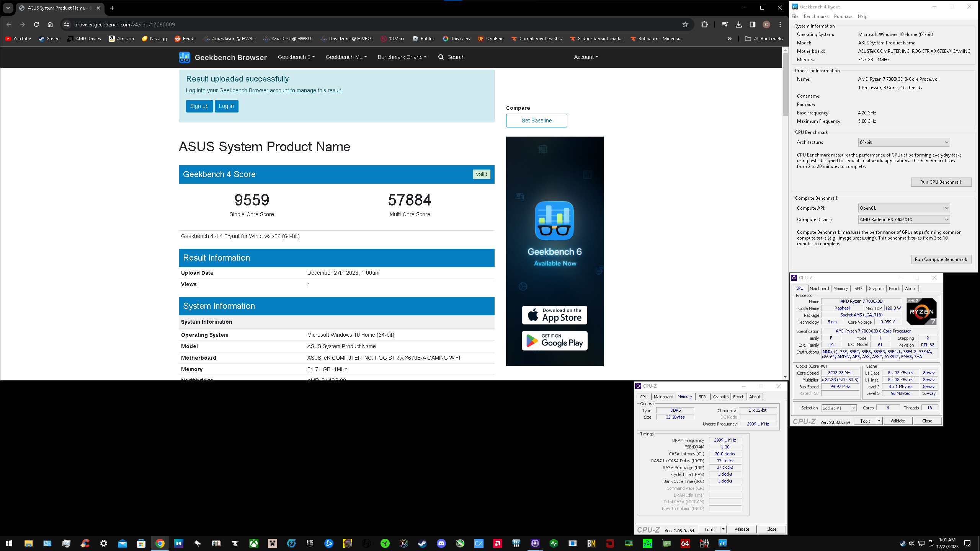980x551 pixels.
Task: Open the Architecture 64-bit combo box
Action: pyautogui.click(x=904, y=142)
